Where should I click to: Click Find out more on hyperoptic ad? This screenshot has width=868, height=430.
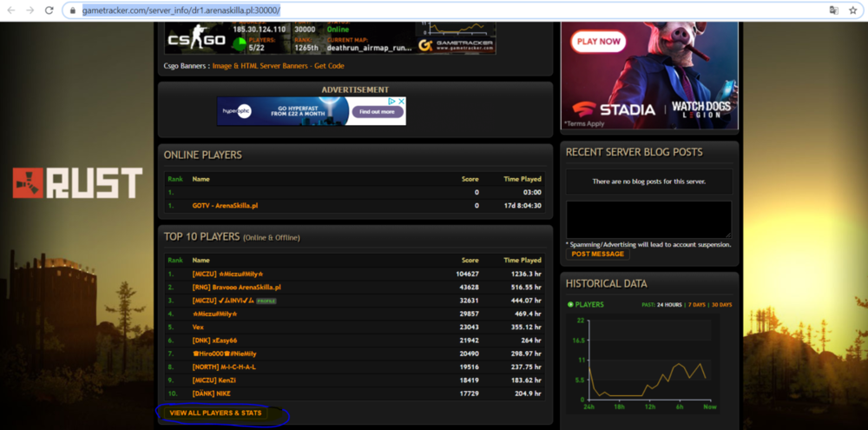pos(377,111)
